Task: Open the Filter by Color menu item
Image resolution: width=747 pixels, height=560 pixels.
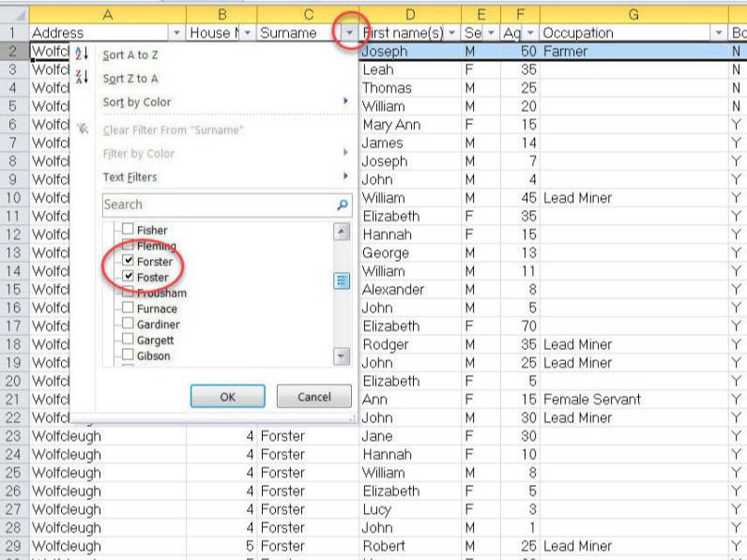Action: (139, 153)
